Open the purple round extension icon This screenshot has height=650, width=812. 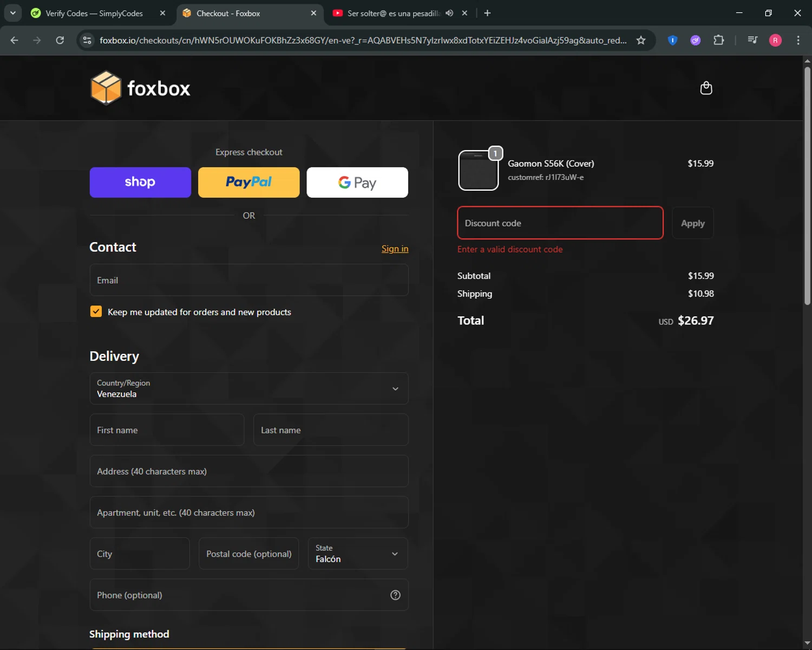[x=696, y=40]
